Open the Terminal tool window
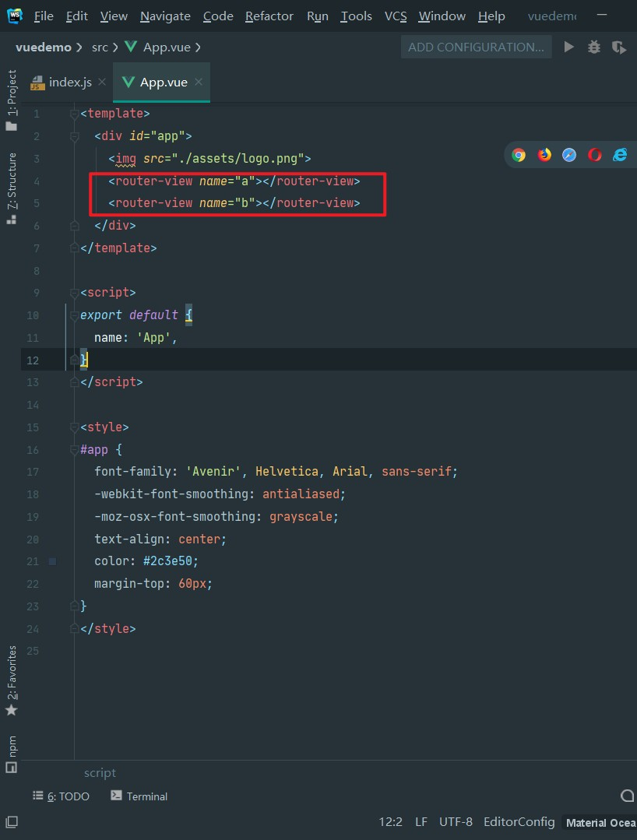Image resolution: width=637 pixels, height=840 pixels. [139, 796]
